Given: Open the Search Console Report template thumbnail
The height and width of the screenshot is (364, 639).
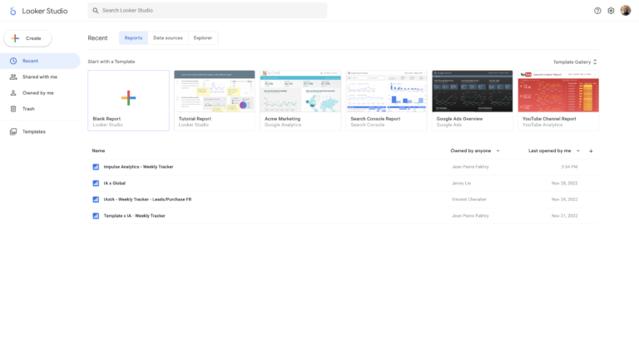Looking at the screenshot, I should 386,91.
